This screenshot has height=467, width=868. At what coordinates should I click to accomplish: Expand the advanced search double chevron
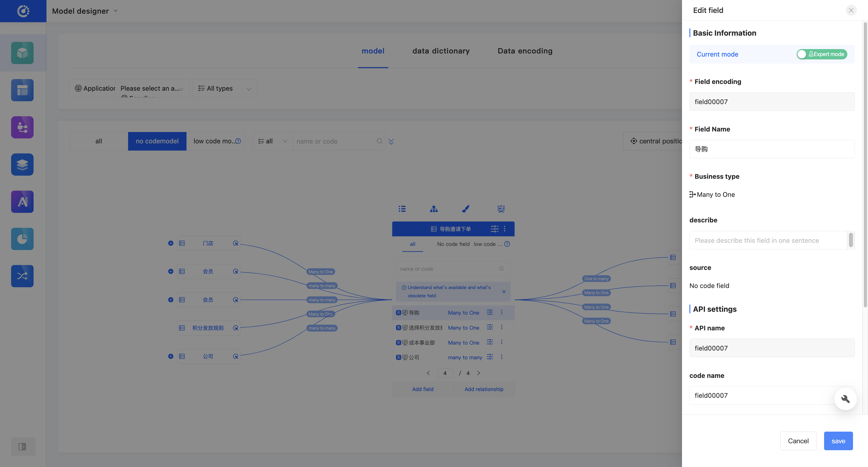pos(391,142)
